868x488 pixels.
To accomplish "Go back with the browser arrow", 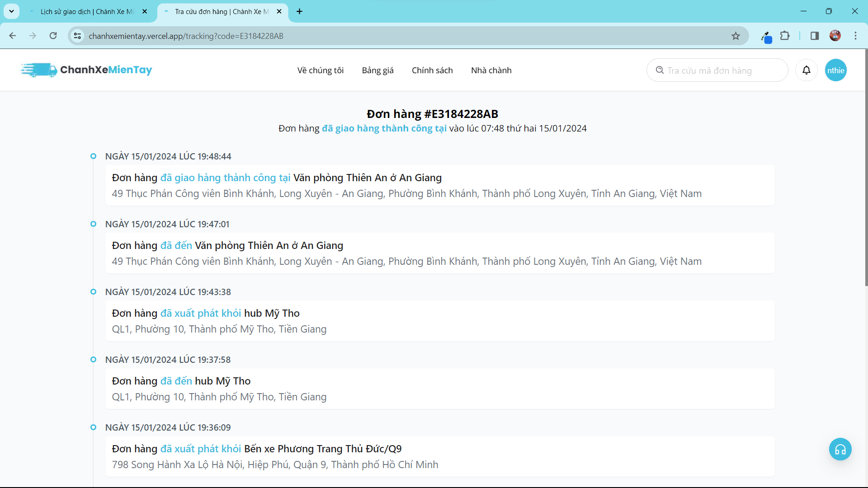I will click(13, 36).
